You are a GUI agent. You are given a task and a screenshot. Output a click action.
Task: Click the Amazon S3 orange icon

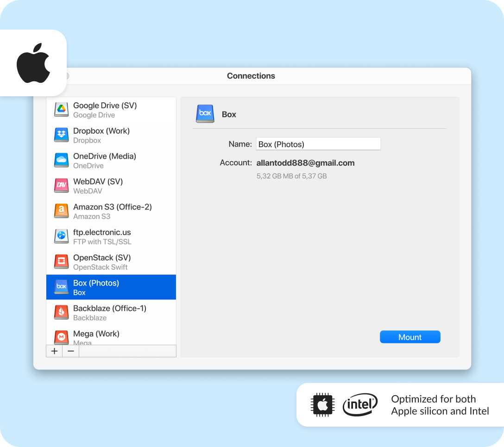coord(61,211)
